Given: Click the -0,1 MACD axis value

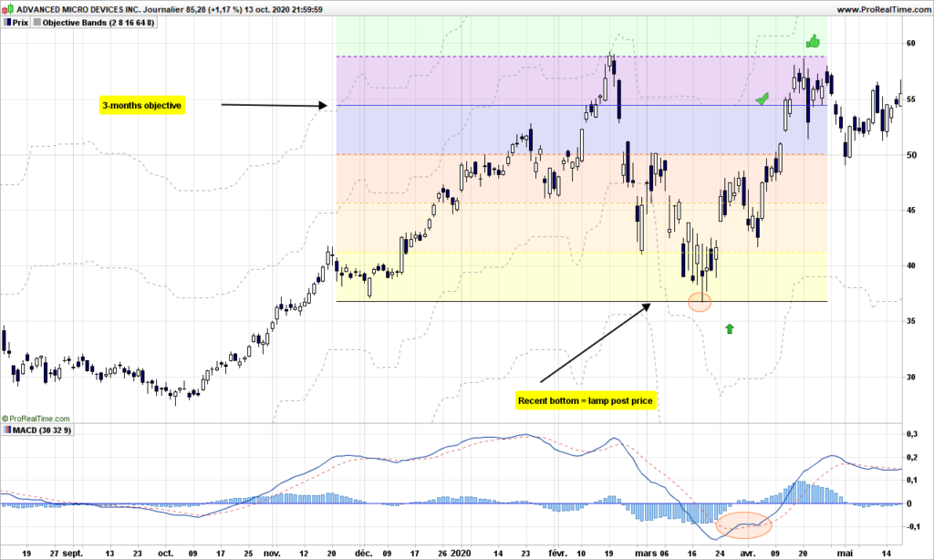Looking at the screenshot, I should pyautogui.click(x=911, y=526).
